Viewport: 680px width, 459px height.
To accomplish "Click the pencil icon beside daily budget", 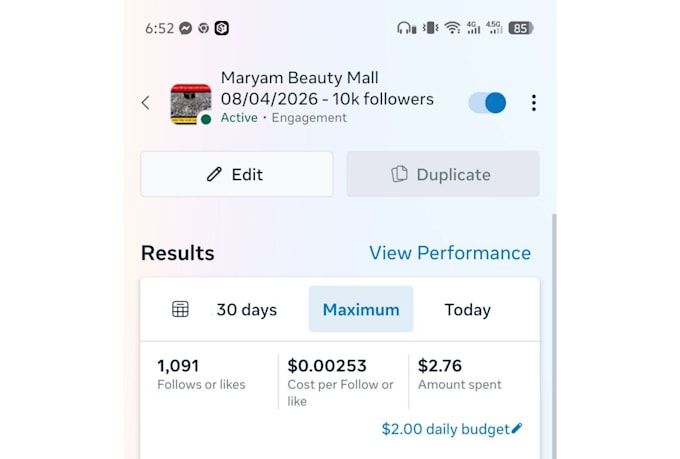I will pyautogui.click(x=517, y=429).
